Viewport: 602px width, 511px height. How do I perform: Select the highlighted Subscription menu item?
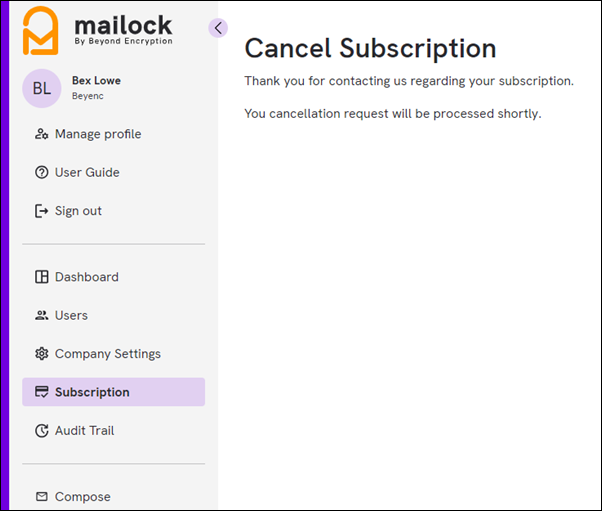114,392
